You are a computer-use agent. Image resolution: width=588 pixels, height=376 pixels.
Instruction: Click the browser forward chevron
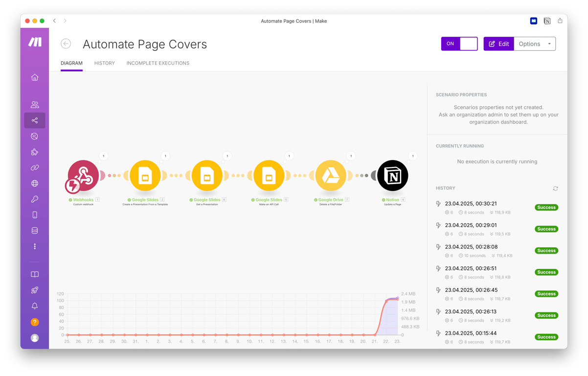click(x=65, y=21)
